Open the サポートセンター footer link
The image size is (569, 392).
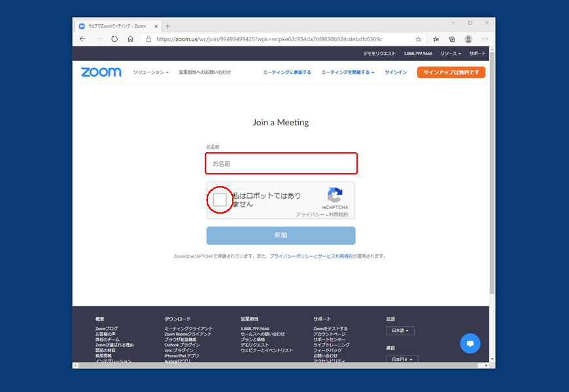[330, 339]
